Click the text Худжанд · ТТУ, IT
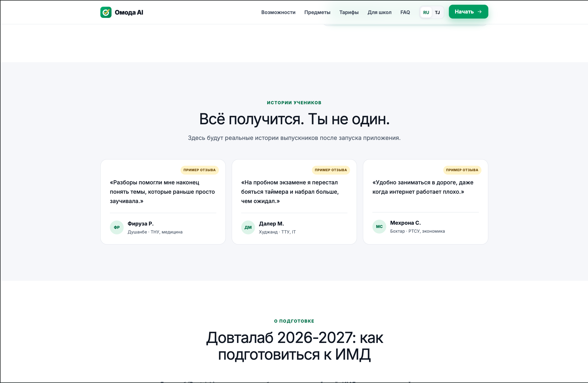 click(277, 232)
